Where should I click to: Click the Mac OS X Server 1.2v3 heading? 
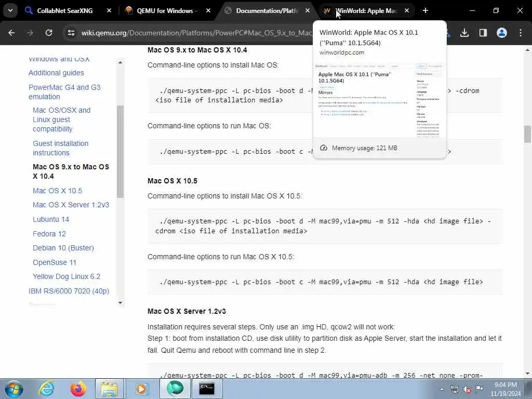click(187, 311)
